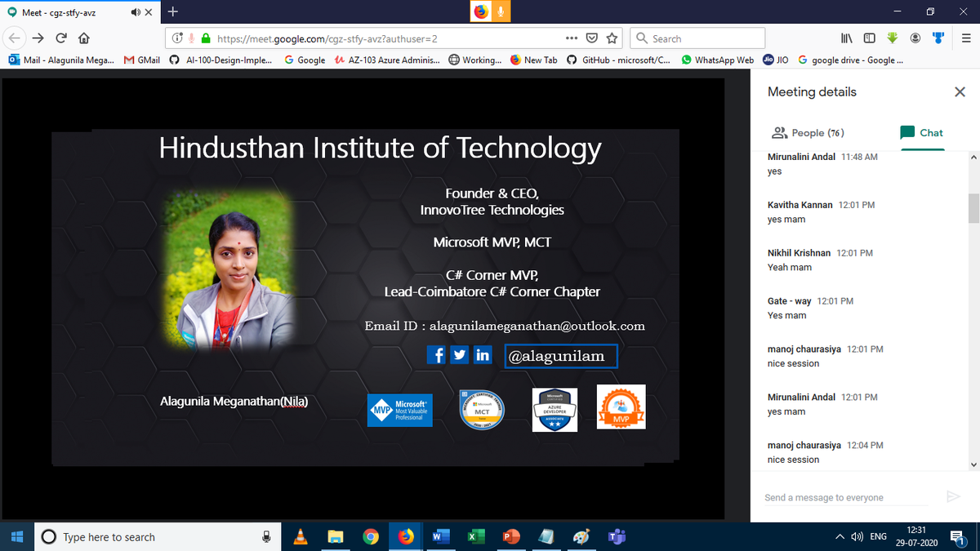Screen dimensions: 980x551
Task: Click the MCT circular badge on slide
Action: (482, 410)
